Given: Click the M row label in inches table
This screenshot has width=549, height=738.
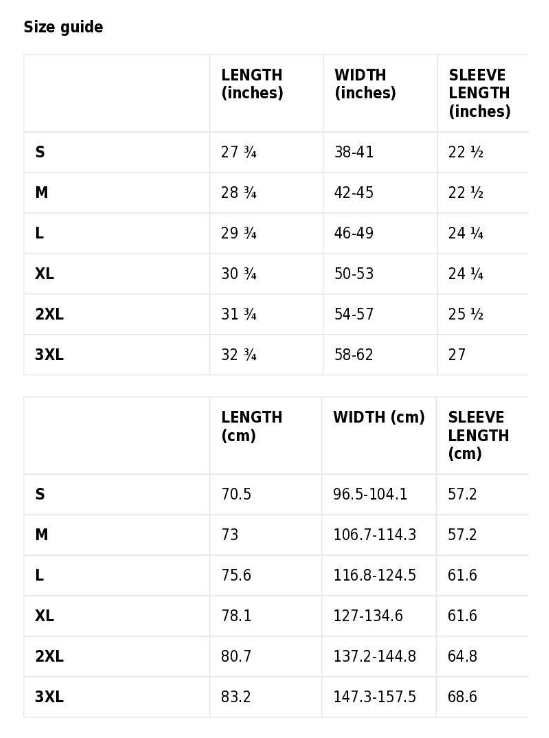Looking at the screenshot, I should pos(41,193).
